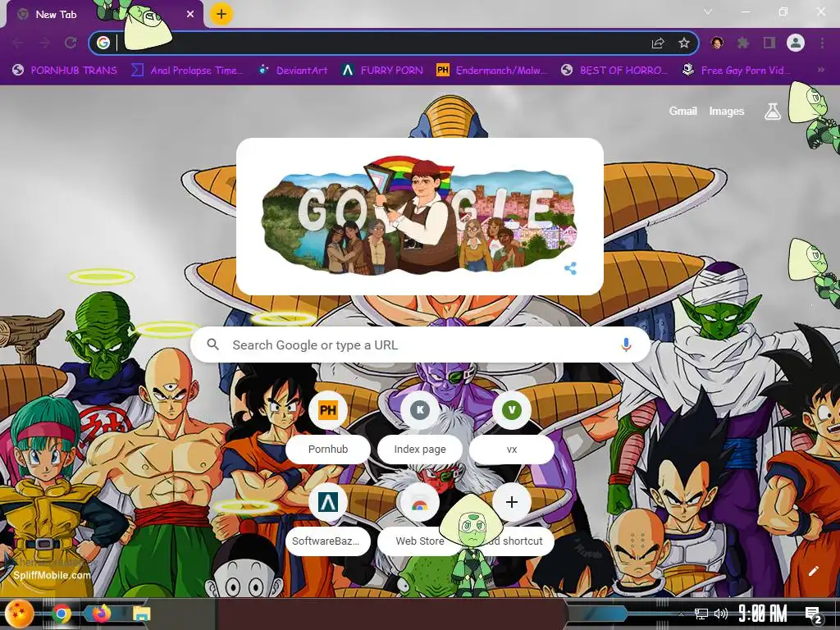840x630 pixels.
Task: Click the magnifier icon in the search box
Action: click(x=212, y=345)
